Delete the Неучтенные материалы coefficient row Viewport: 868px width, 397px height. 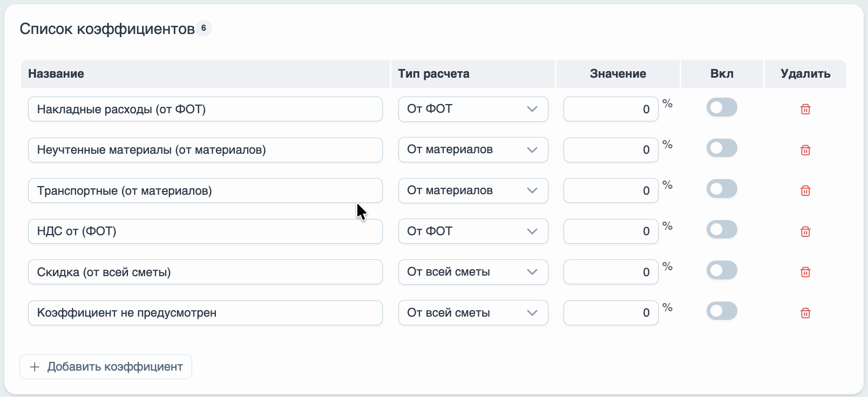click(805, 150)
